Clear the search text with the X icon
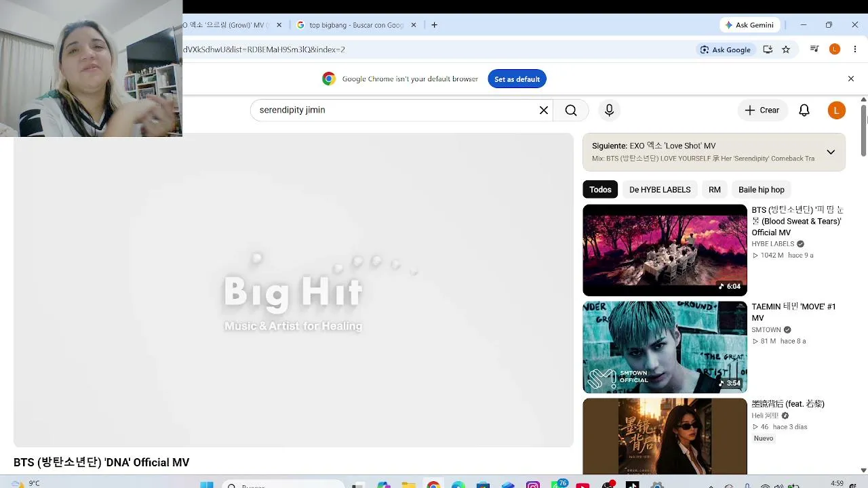 (x=543, y=110)
